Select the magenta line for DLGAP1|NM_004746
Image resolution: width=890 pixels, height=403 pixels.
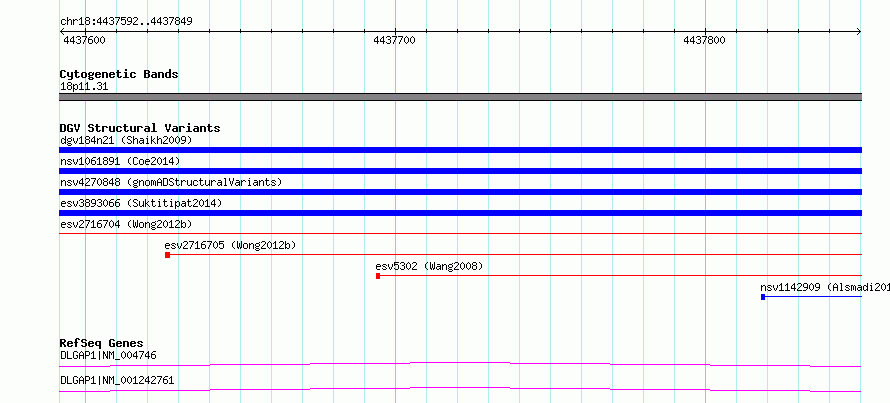pyautogui.click(x=460, y=364)
